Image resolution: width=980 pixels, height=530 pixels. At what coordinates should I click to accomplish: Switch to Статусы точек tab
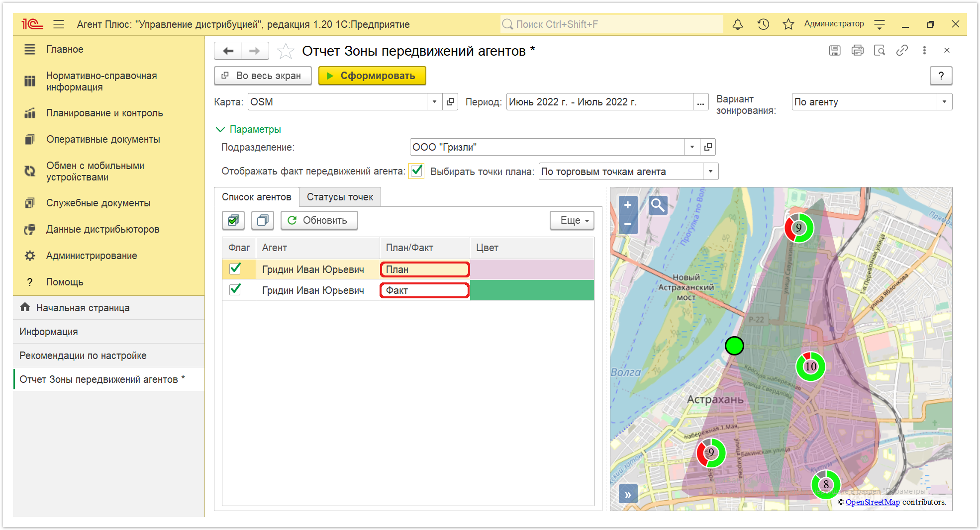pos(340,197)
